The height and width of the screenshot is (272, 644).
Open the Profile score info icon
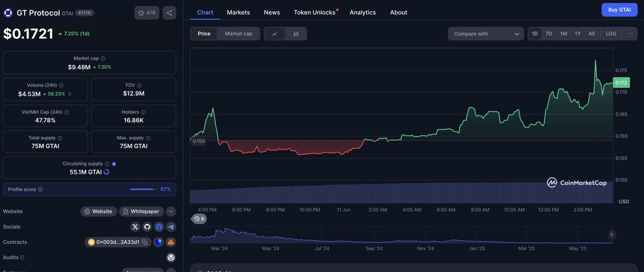(x=40, y=189)
